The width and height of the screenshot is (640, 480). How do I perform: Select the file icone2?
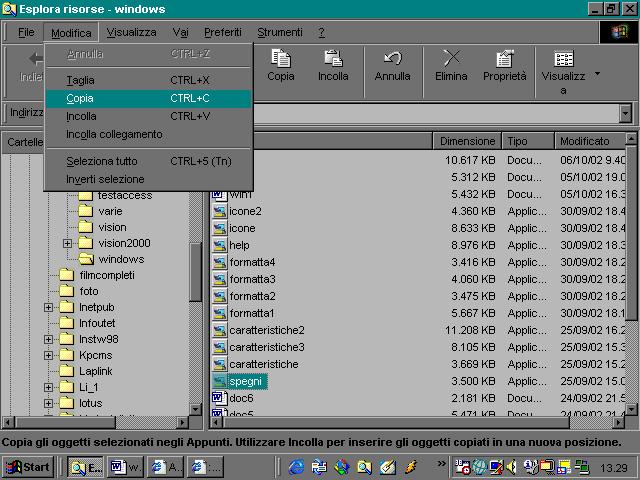(x=245, y=211)
